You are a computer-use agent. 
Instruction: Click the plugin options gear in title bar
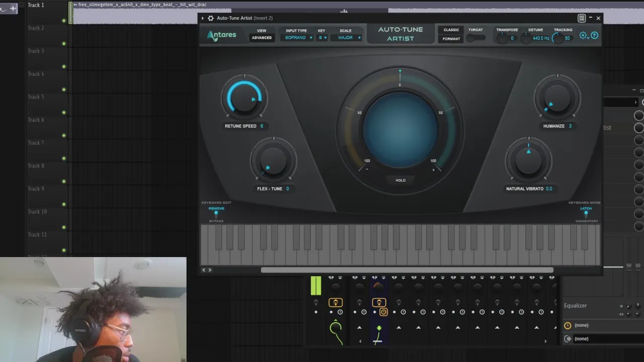(x=211, y=18)
